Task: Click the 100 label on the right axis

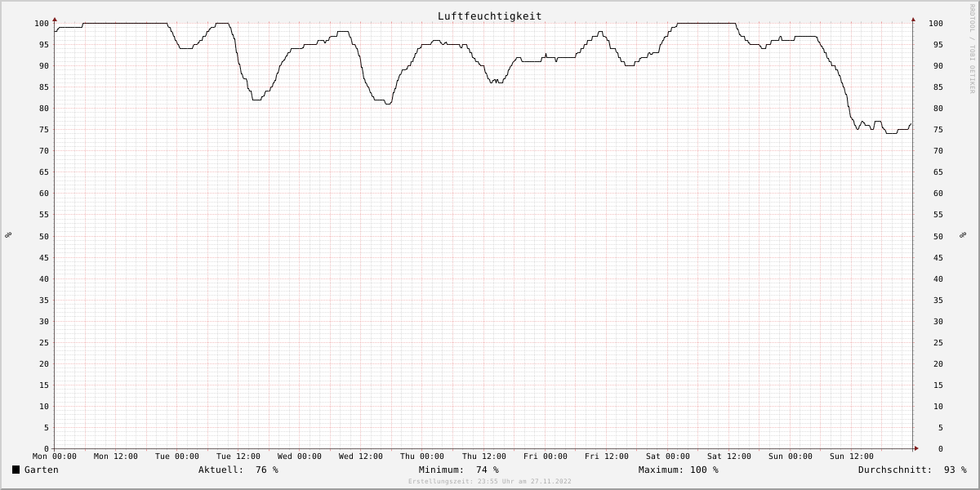Action: pos(936,23)
